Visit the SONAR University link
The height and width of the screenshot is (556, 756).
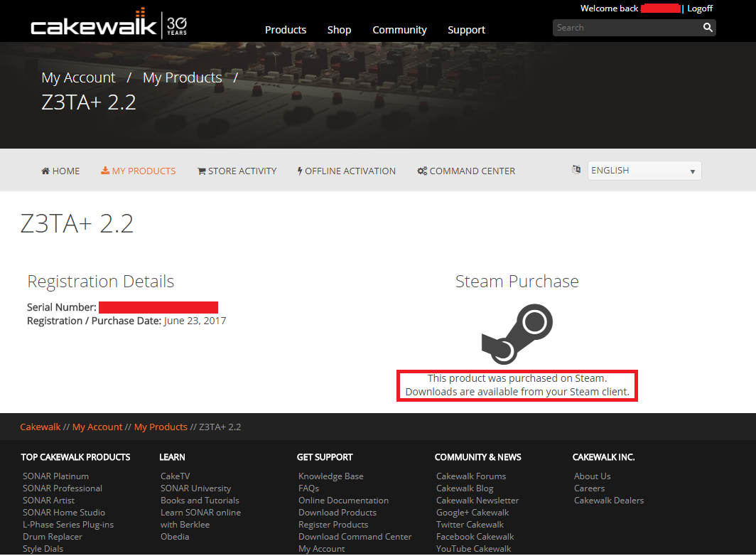click(195, 488)
